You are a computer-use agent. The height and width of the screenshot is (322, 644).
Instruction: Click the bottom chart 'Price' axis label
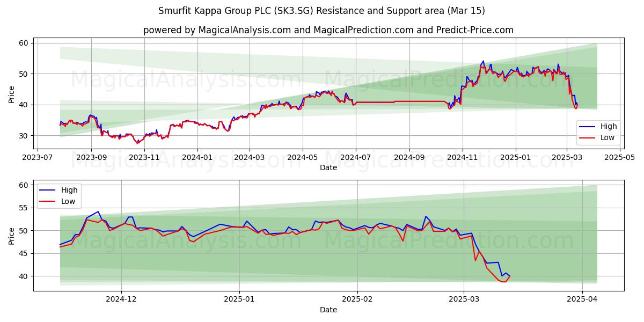point(12,236)
